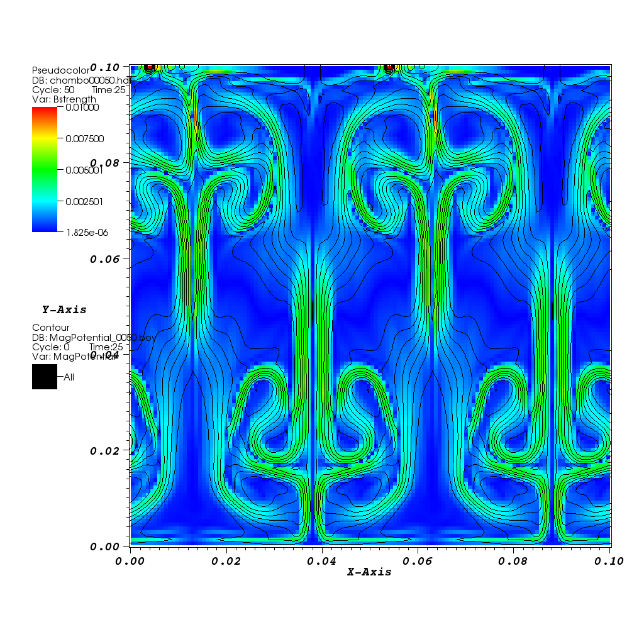Click the 'All' contour level label

[x=69, y=377]
